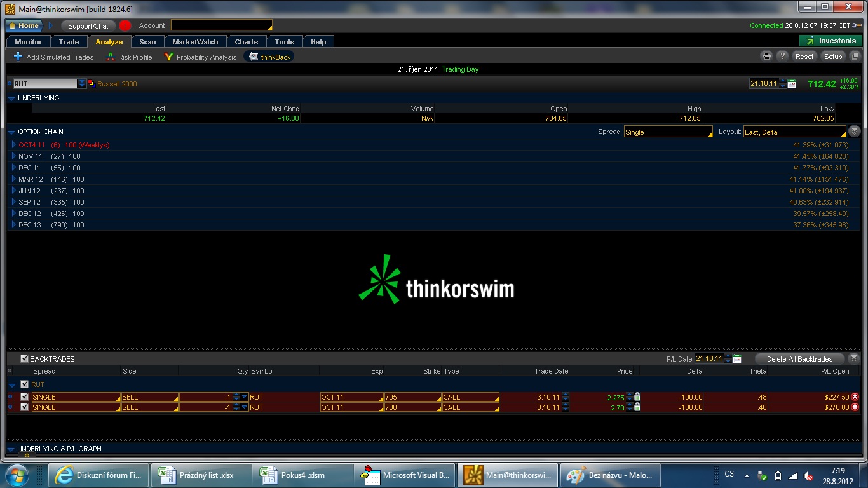Click the Reset button
The image size is (868, 488).
click(x=804, y=57)
